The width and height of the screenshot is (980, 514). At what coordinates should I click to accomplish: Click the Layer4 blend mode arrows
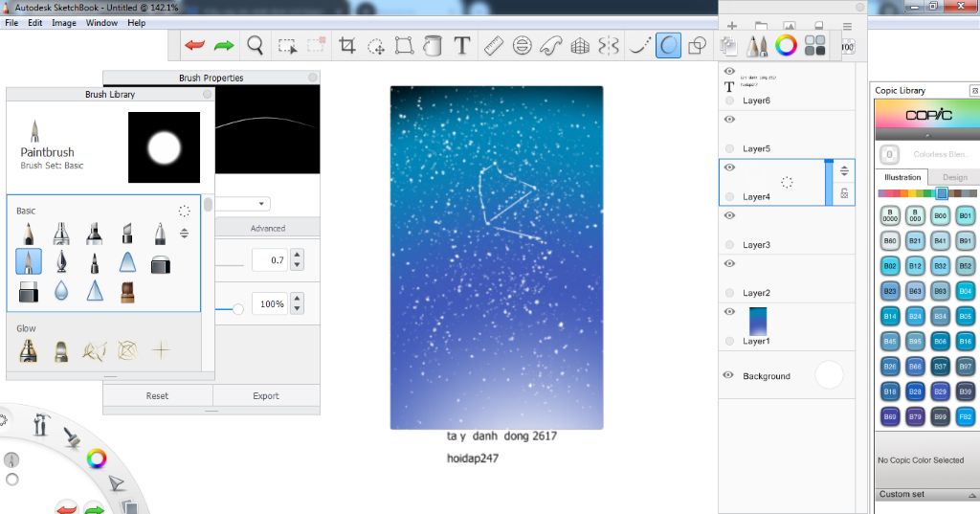point(844,171)
